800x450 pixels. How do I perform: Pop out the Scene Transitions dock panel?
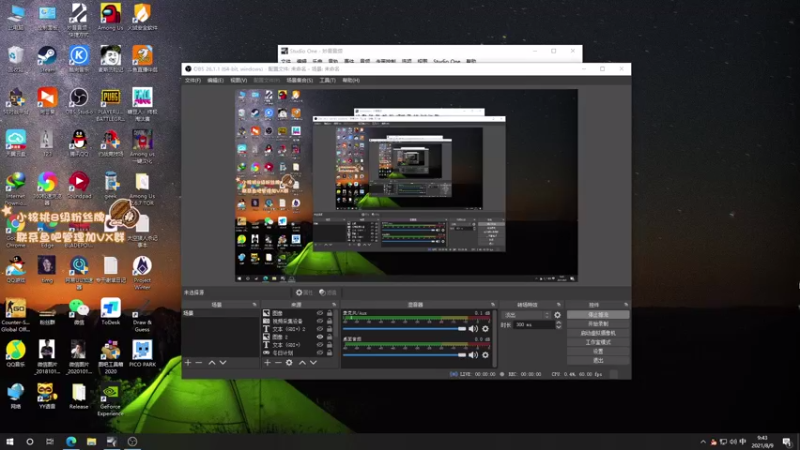[559, 305]
